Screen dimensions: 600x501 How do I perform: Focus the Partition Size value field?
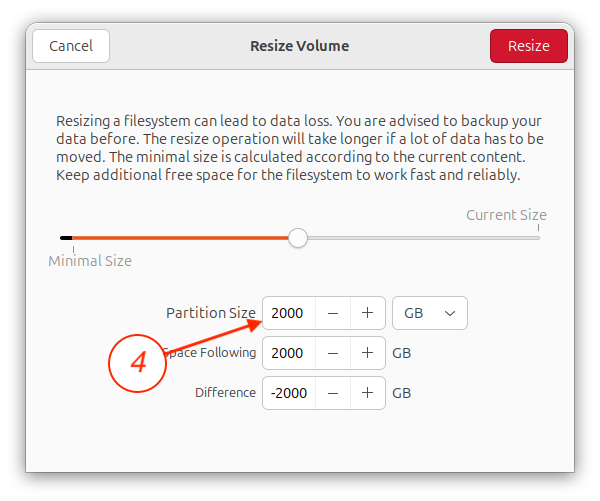coord(289,313)
